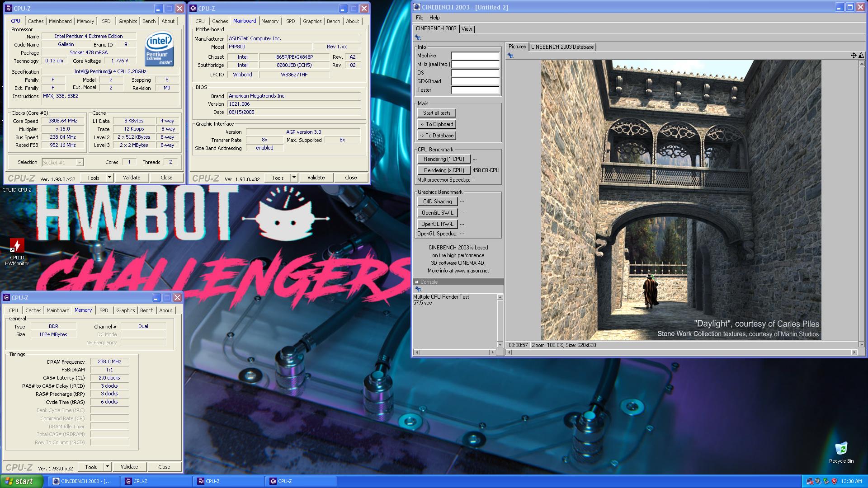Click title bar icon of Mainboard CPU-Z window
868x488 pixels.
193,9
